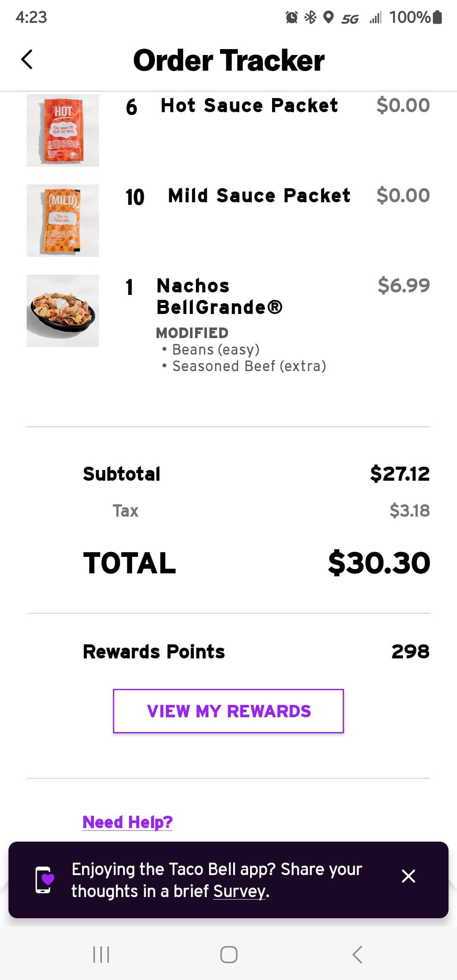Tap the order total amount $30.30
This screenshot has height=980, width=457.
point(379,563)
